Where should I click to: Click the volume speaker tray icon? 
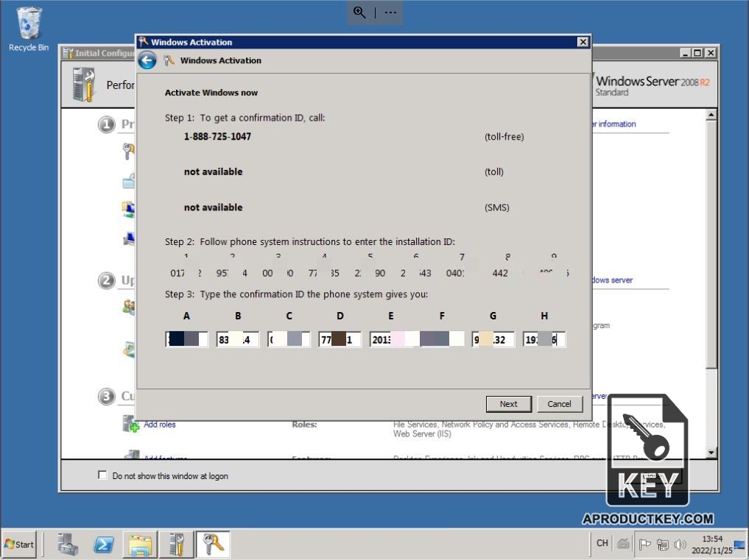[x=680, y=545]
